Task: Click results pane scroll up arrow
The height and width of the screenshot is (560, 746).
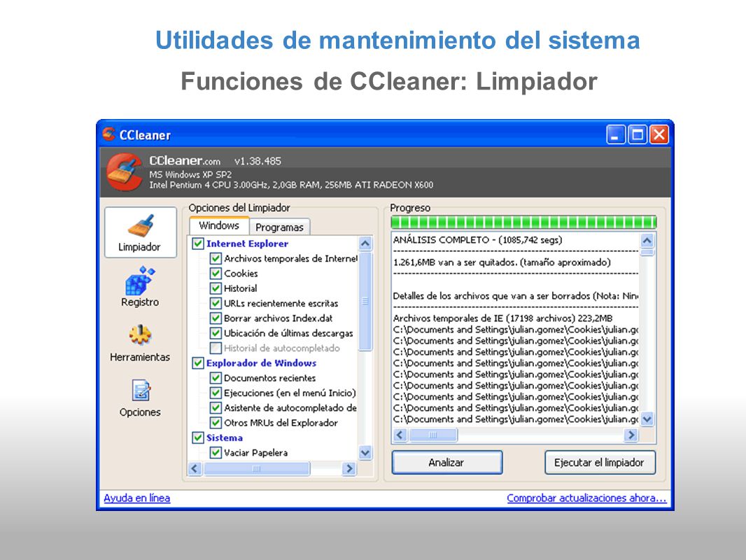Action: tap(647, 241)
